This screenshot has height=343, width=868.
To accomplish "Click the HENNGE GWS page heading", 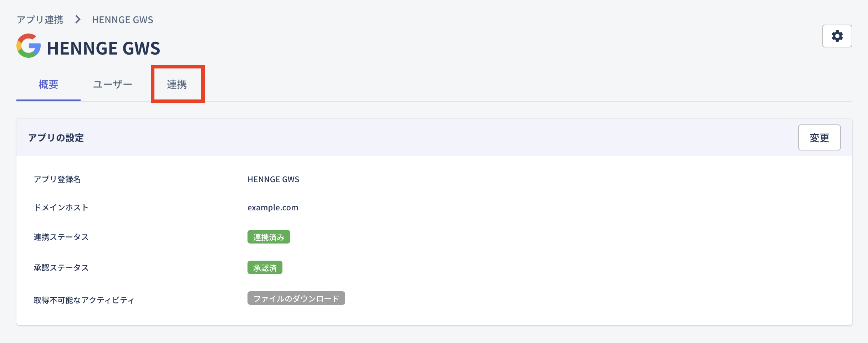I will click(x=104, y=48).
